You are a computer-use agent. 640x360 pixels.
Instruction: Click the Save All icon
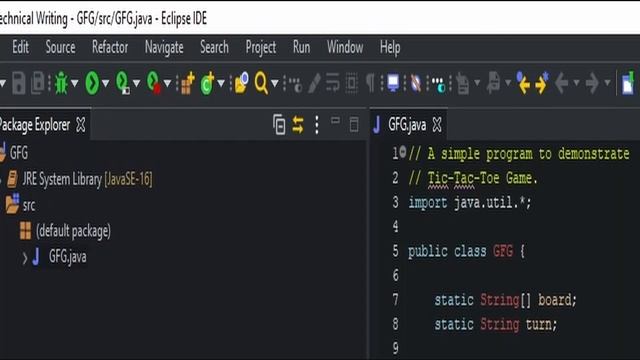click(x=38, y=83)
